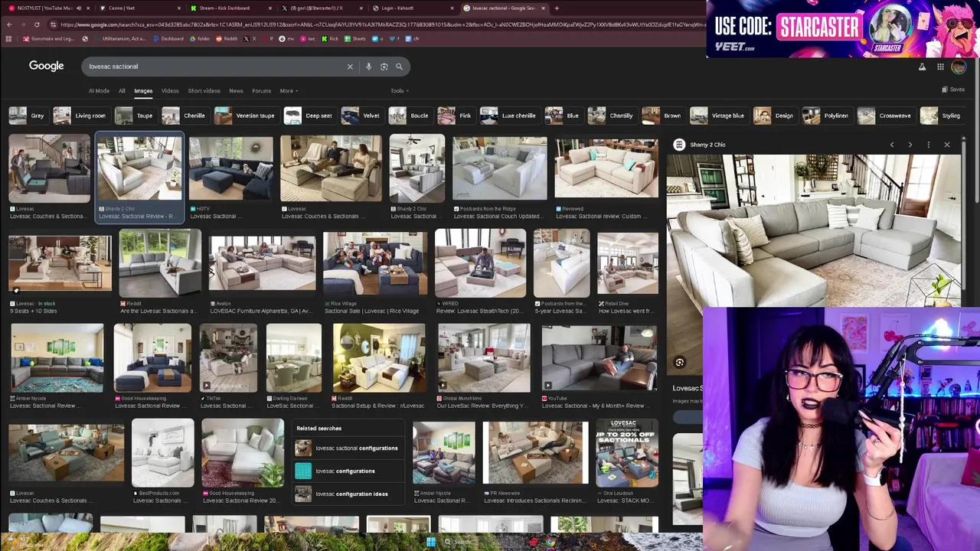
Task: Switch to the Videos tab
Action: (170, 91)
